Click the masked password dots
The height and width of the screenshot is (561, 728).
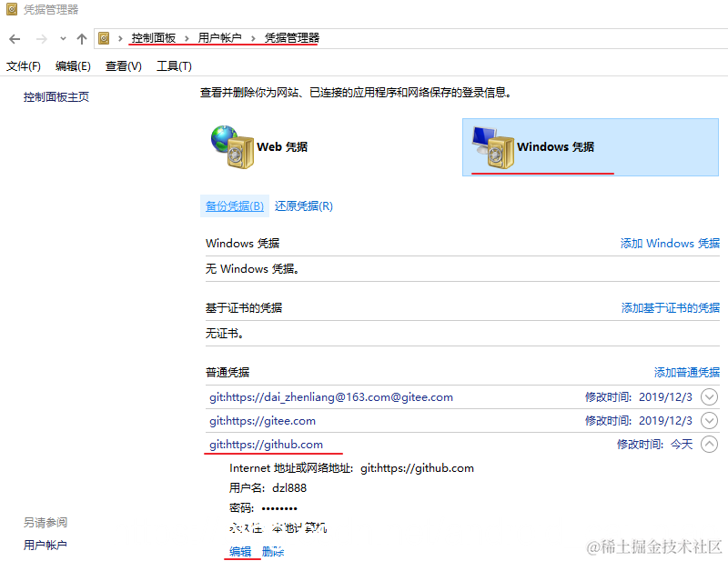pos(279,508)
